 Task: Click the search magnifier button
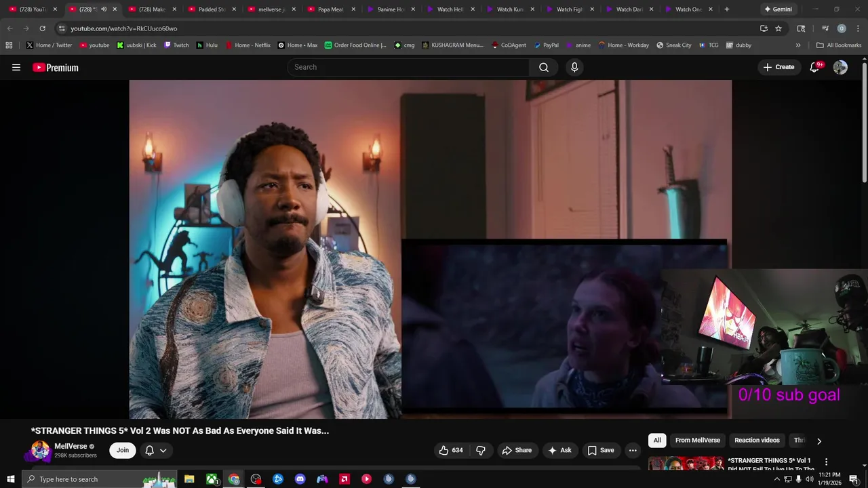point(544,67)
